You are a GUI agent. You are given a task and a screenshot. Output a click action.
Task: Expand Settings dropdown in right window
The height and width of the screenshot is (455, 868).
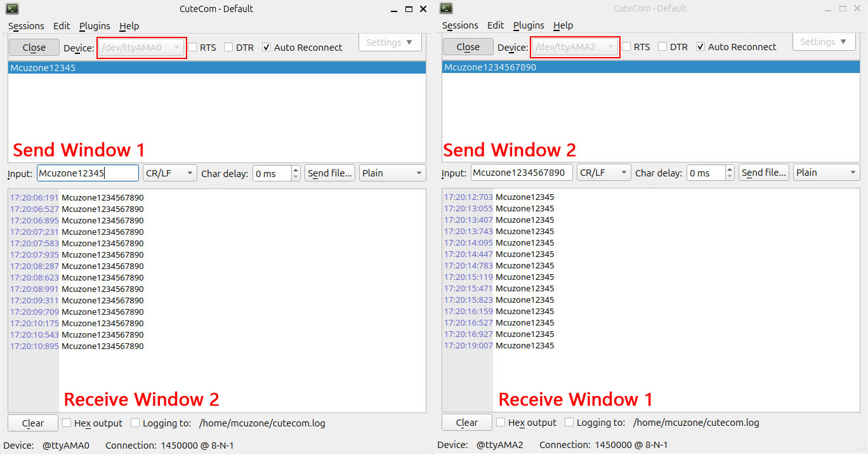pos(824,42)
